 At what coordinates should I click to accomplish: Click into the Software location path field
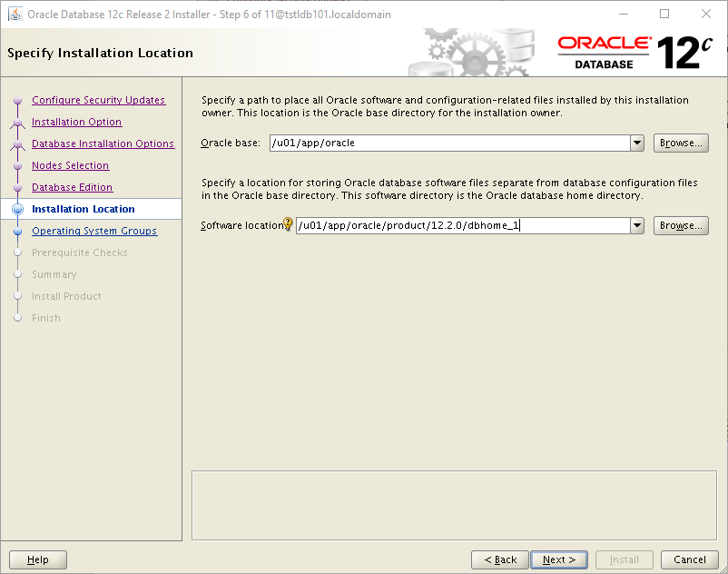point(463,226)
